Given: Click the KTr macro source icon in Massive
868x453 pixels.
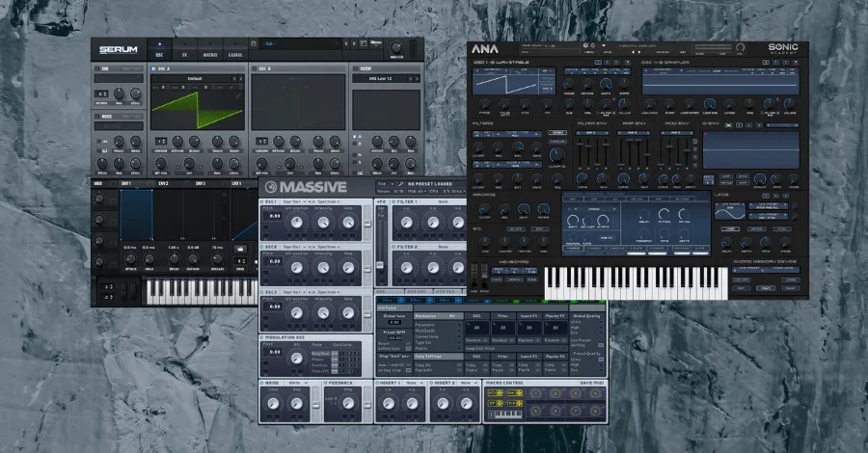Looking at the screenshot, I should point(495,392).
